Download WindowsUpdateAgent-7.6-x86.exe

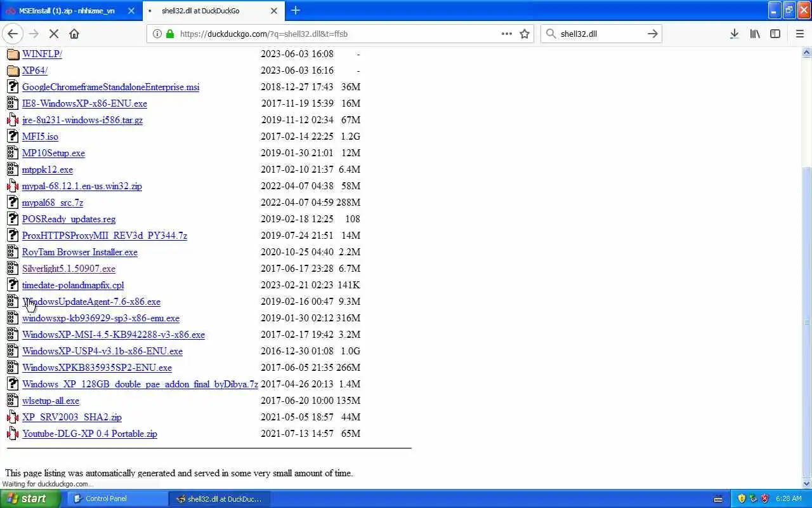[x=91, y=302]
